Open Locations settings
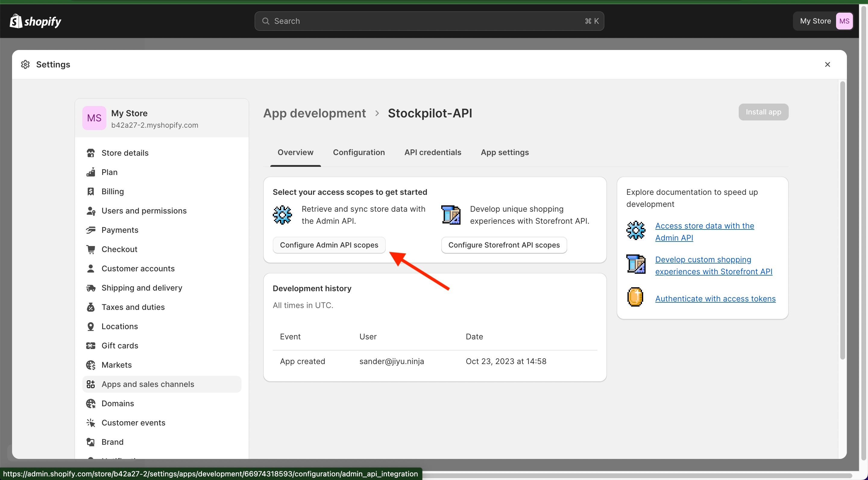This screenshot has height=480, width=868. point(162,326)
